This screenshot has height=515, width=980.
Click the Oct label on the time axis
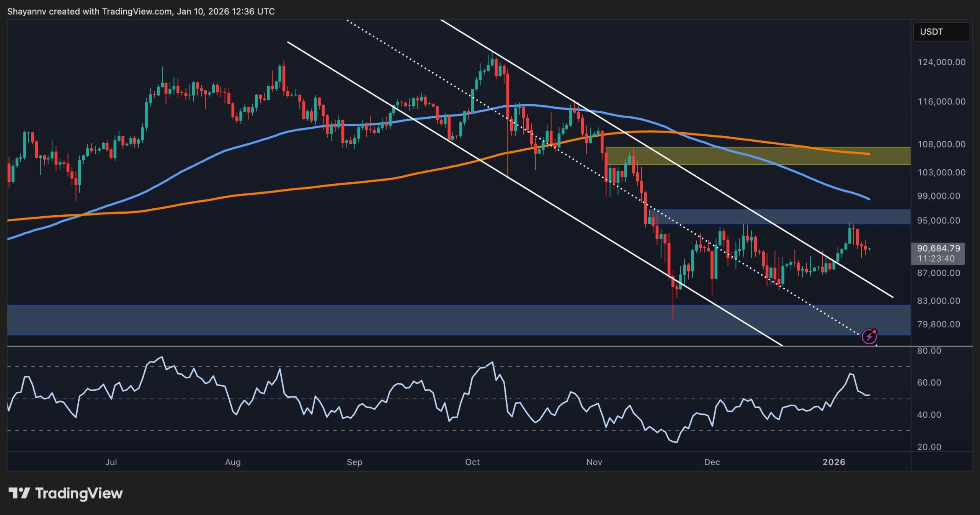[472, 462]
